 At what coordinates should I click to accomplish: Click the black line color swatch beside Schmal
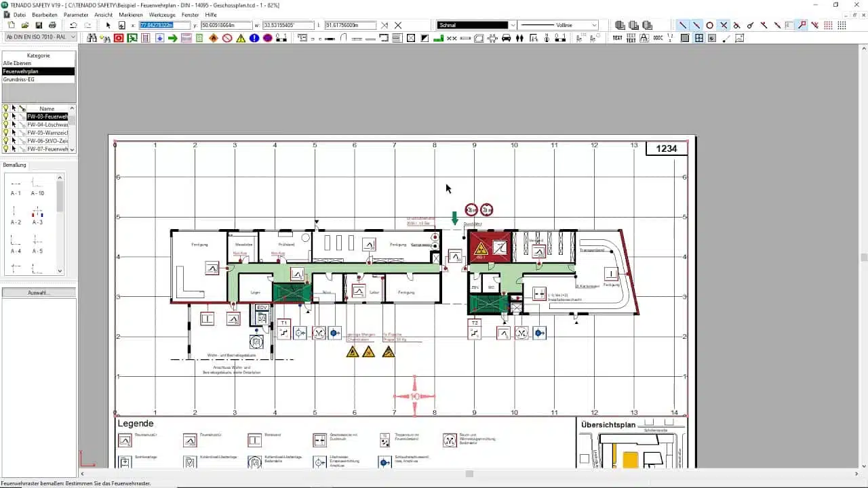point(473,25)
